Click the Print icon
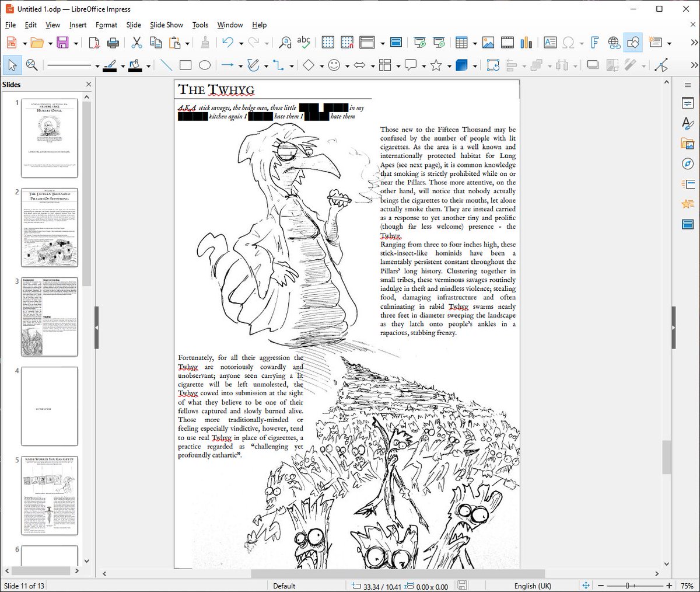This screenshot has height=592, width=700. point(114,43)
